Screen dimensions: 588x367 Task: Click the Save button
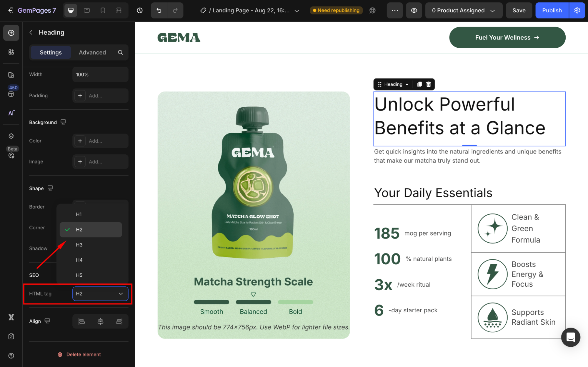point(519,11)
